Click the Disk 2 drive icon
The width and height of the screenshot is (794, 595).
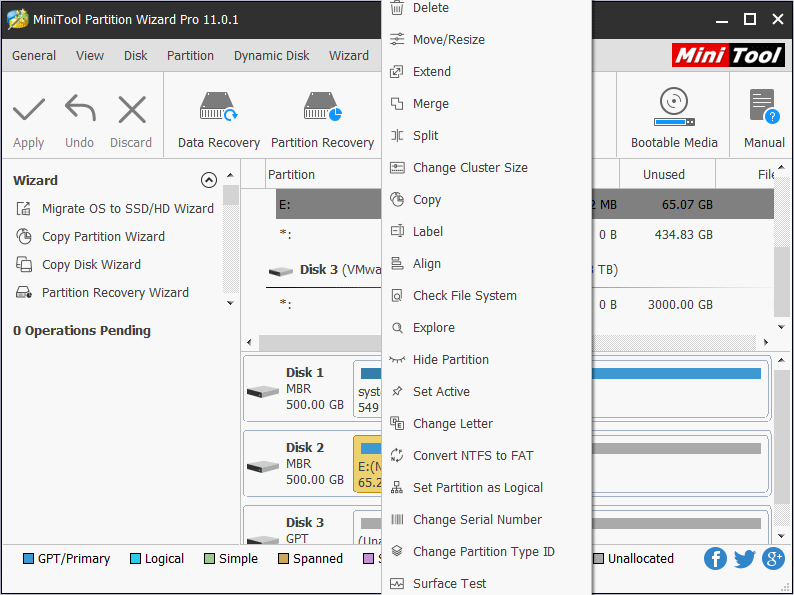(263, 466)
